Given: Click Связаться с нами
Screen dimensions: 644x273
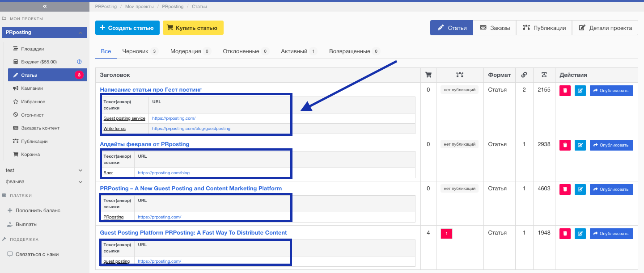Looking at the screenshot, I should click(37, 254).
